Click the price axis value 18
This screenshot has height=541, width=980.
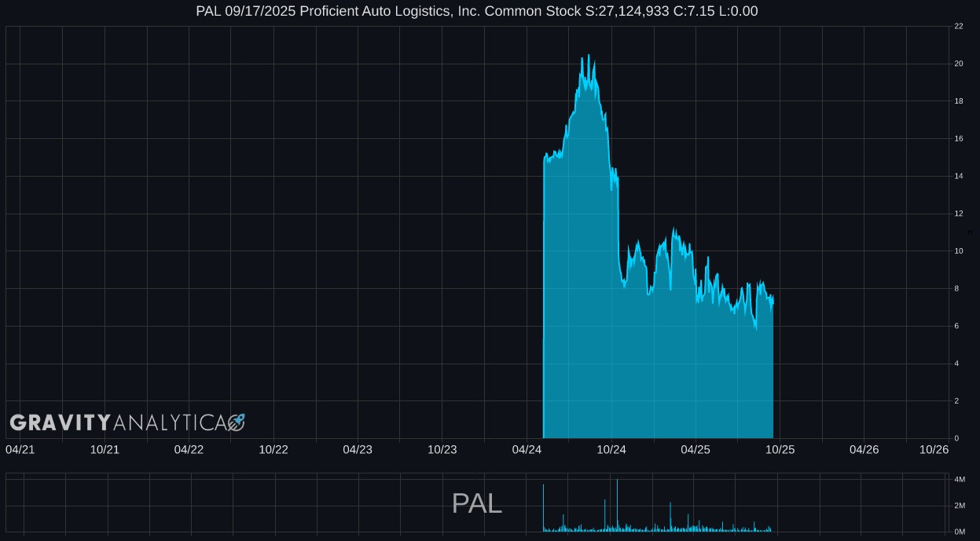(959, 101)
